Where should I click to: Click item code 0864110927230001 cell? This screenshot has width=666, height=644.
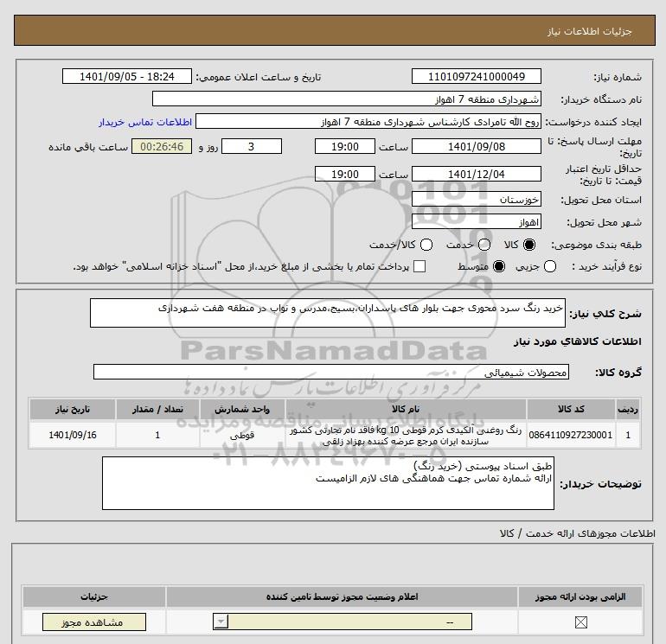click(x=571, y=435)
